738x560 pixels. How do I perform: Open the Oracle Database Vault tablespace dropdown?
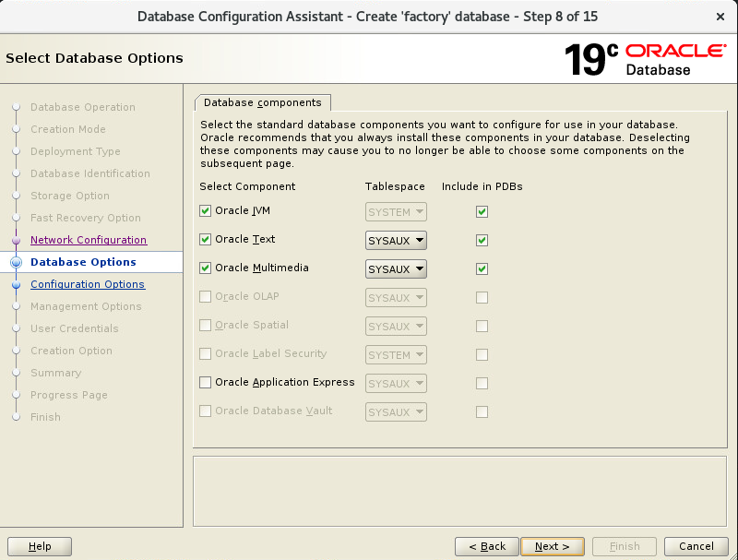point(396,412)
